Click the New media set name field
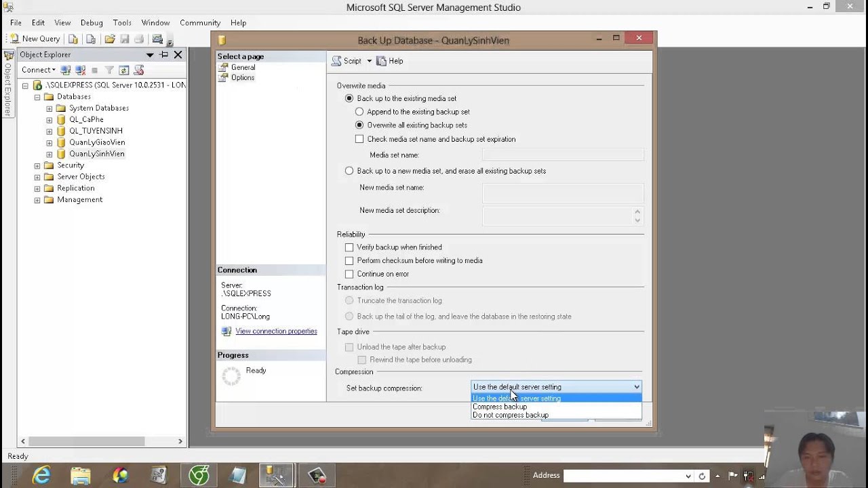Screen dimensions: 868x488 (x=563, y=192)
